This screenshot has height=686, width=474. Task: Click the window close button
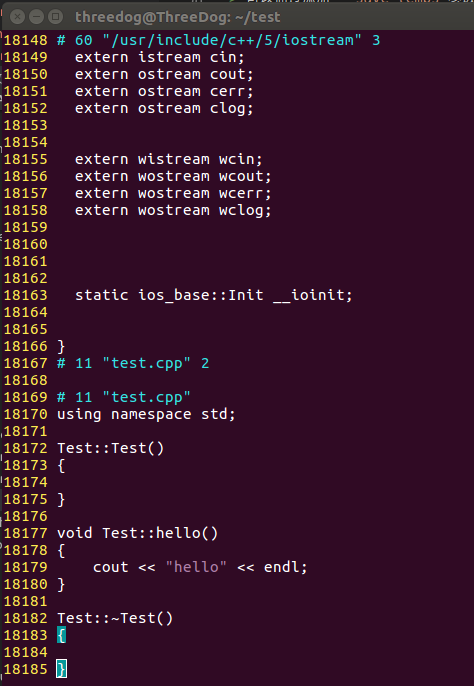click(x=17, y=17)
